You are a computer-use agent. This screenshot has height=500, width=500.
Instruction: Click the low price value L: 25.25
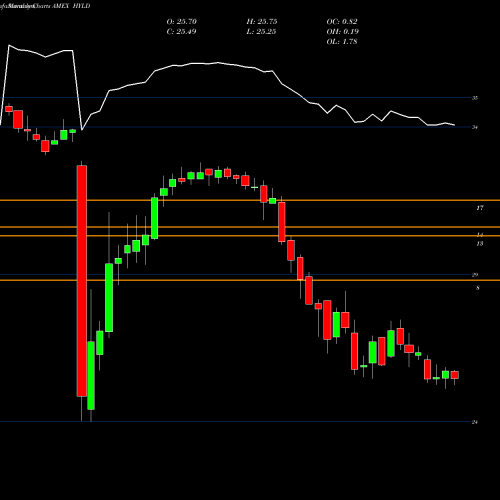click(x=261, y=32)
